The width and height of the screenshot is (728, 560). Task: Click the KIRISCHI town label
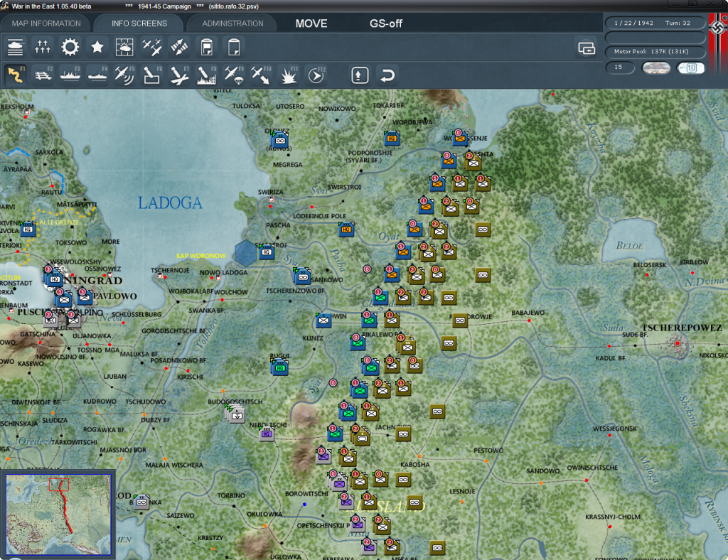[x=191, y=377]
